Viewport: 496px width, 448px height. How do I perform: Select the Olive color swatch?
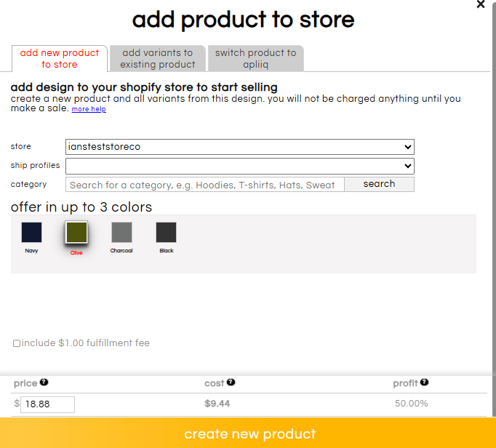point(76,233)
